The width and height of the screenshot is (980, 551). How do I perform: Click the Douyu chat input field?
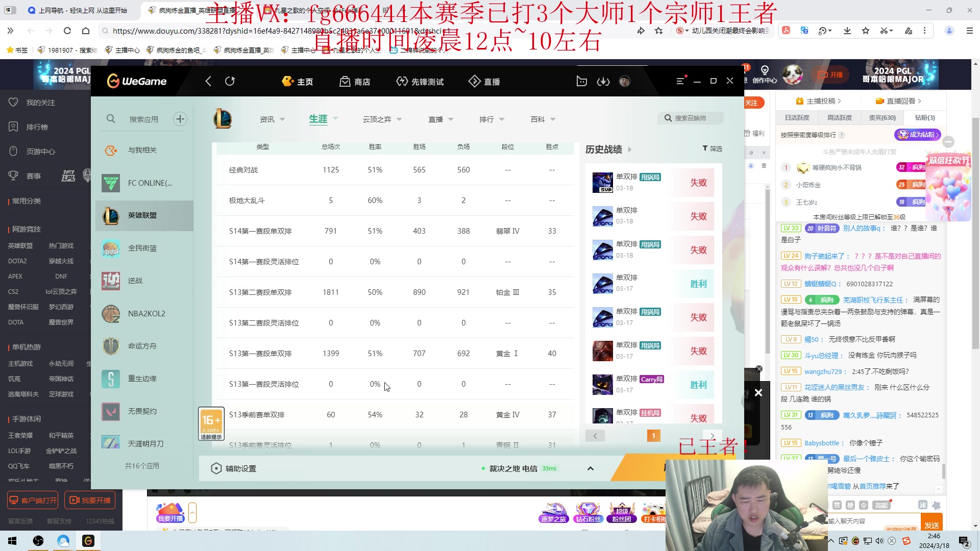[x=873, y=521]
